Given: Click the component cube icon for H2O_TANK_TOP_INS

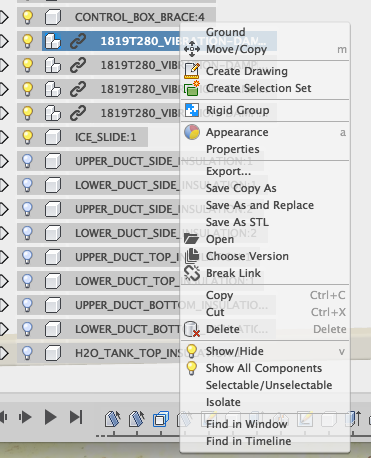Looking at the screenshot, I should click(53, 353).
